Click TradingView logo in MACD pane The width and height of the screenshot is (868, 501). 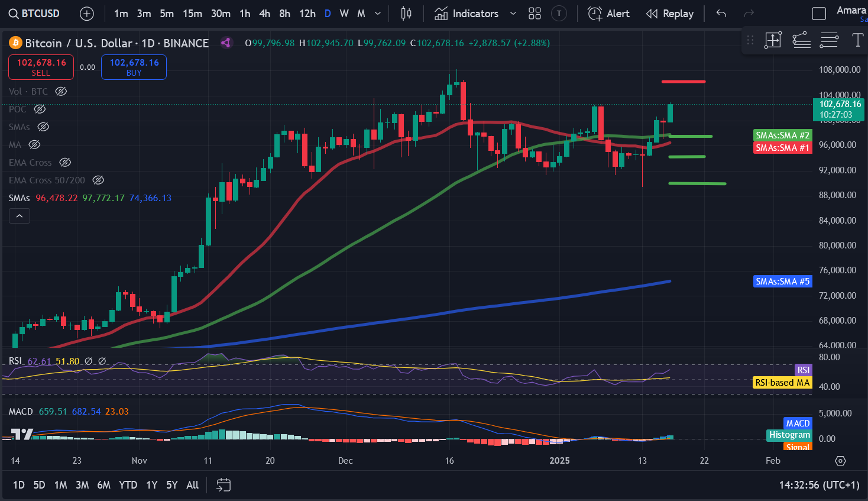[22, 434]
